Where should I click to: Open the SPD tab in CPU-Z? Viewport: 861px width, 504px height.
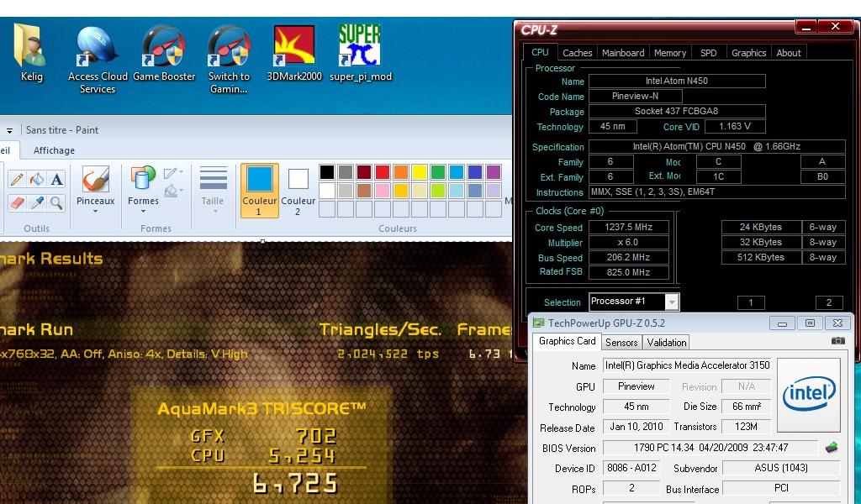tap(708, 53)
